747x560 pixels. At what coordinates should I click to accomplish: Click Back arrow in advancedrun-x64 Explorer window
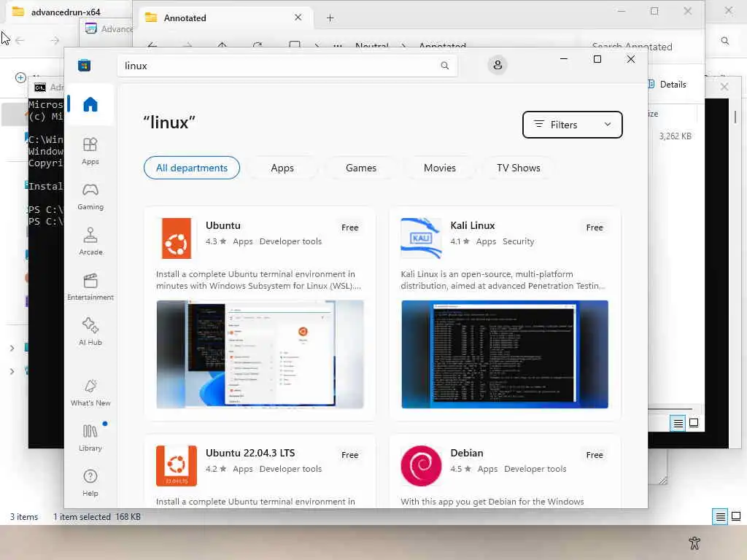pos(20,41)
